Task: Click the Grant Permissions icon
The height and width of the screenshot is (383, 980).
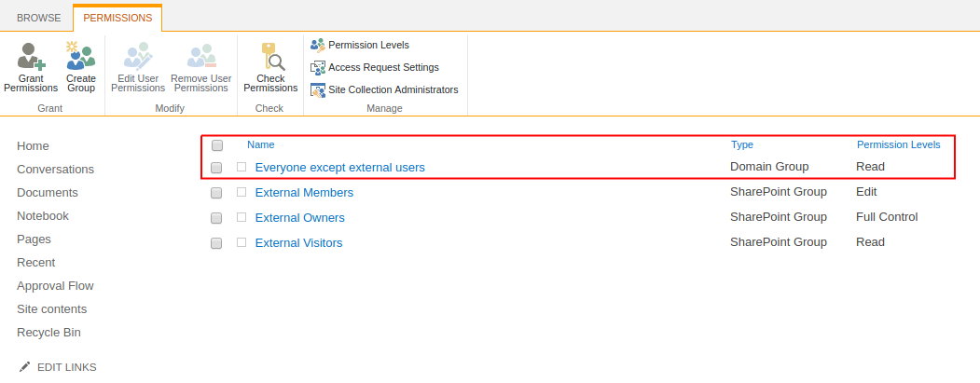Action: [x=31, y=58]
